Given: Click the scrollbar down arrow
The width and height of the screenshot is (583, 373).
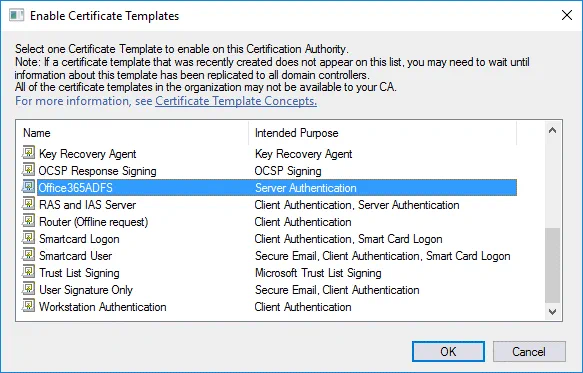Looking at the screenshot, I should pyautogui.click(x=553, y=312).
